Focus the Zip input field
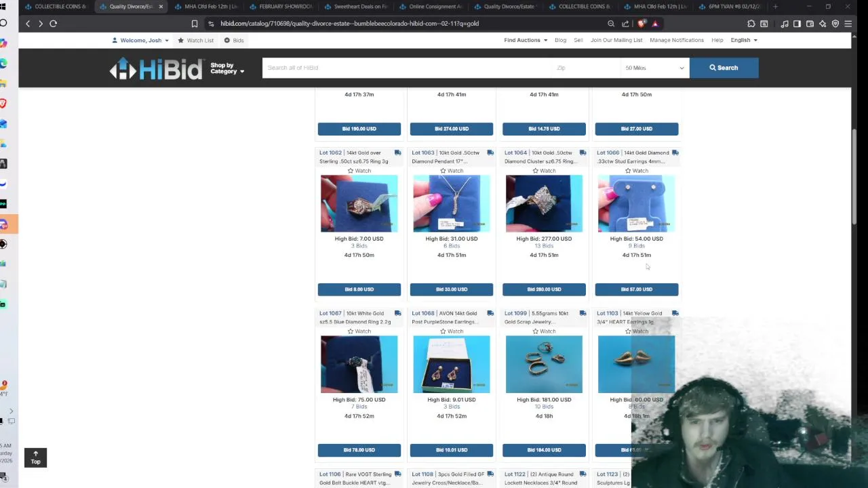The image size is (868, 488). pyautogui.click(x=587, y=68)
